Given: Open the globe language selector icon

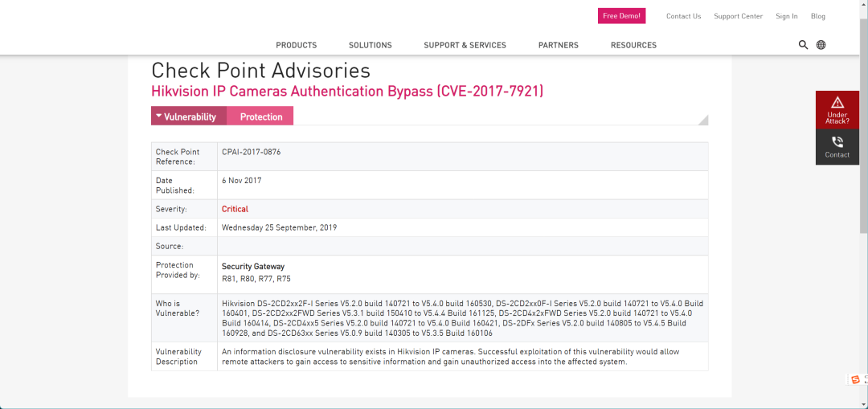Looking at the screenshot, I should click(x=821, y=45).
